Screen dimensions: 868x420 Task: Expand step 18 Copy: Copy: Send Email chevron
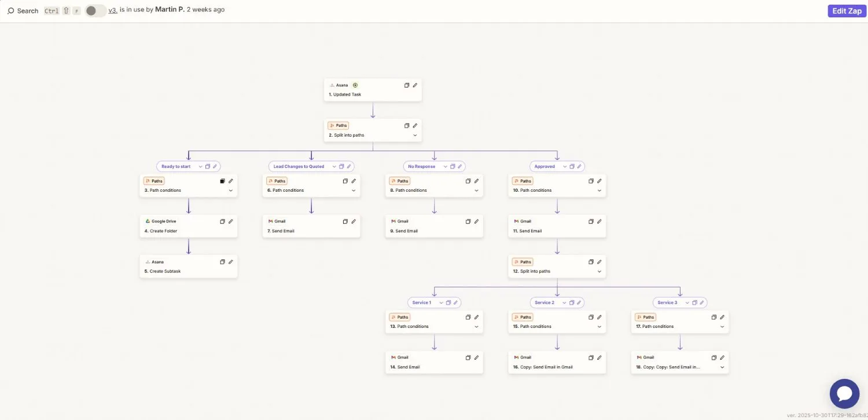pos(722,367)
